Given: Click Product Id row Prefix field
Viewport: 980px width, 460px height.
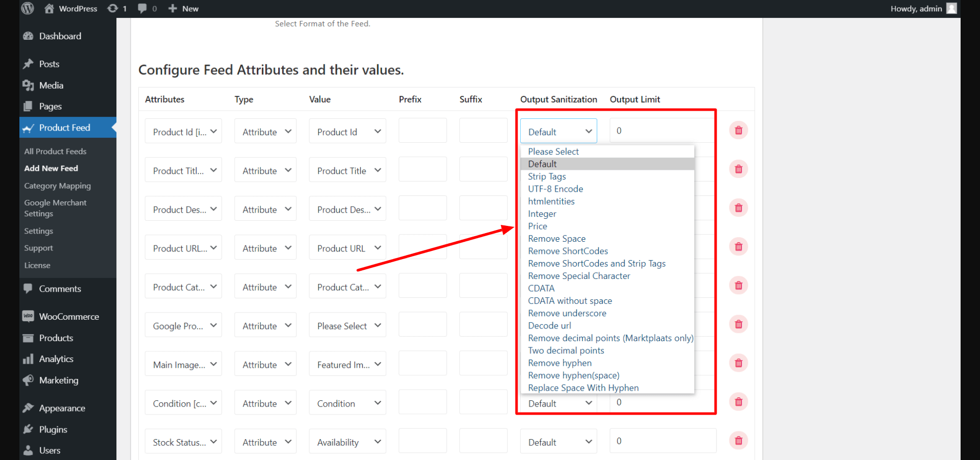Looking at the screenshot, I should point(423,131).
